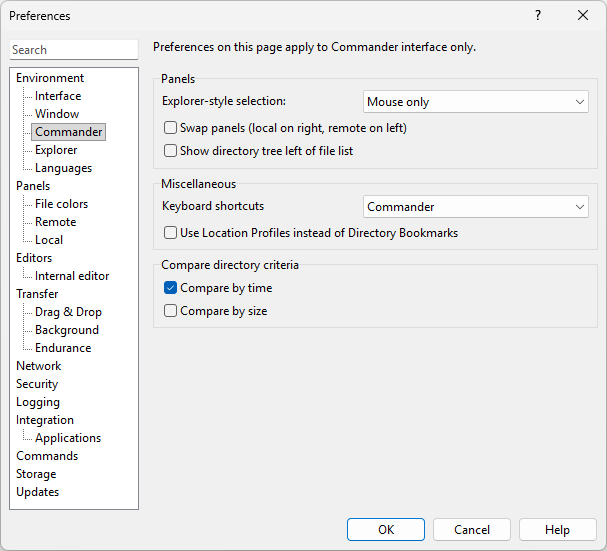Click the title bar help question mark

[x=538, y=16]
